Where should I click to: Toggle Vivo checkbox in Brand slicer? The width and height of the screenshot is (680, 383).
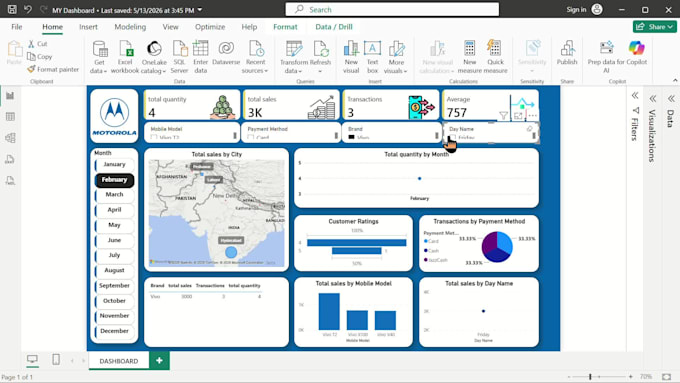click(352, 137)
